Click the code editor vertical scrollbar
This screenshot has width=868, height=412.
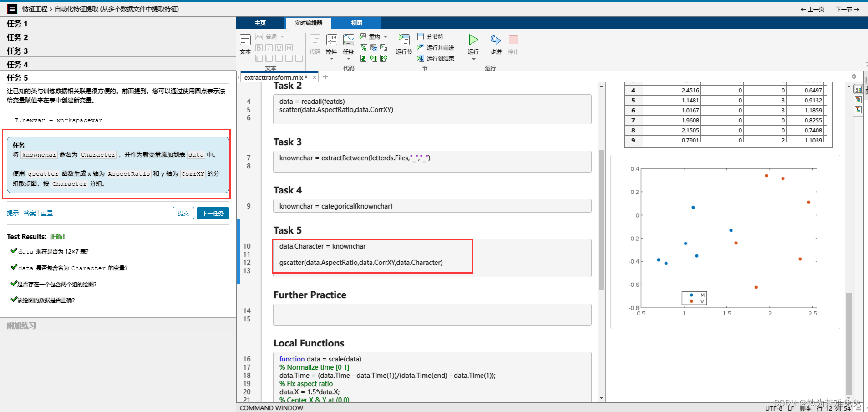tap(601, 219)
